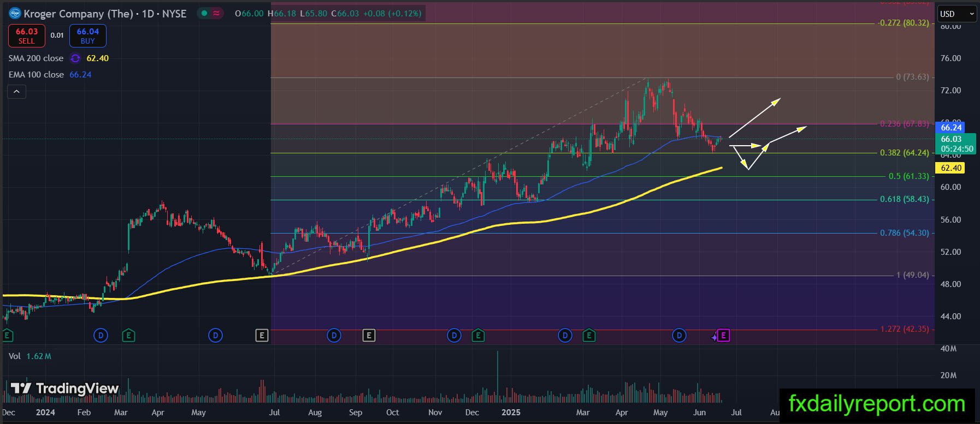This screenshot has width=980, height=424.
Task: Open the Kroger Company (The) symbol title
Action: click(81, 14)
